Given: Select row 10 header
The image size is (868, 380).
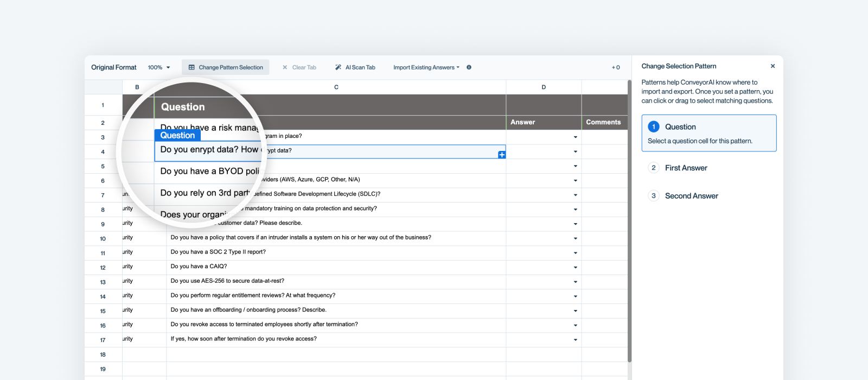Looking at the screenshot, I should (x=103, y=238).
